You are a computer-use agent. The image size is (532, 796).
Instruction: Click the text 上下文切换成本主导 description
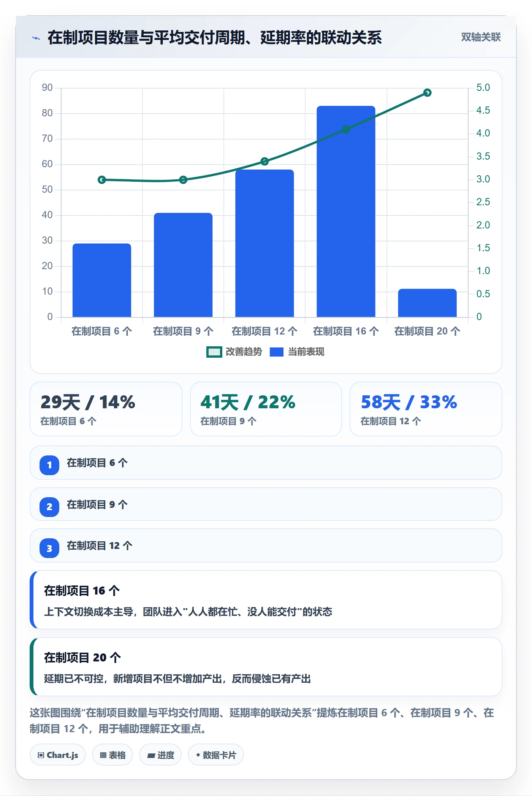click(x=188, y=612)
